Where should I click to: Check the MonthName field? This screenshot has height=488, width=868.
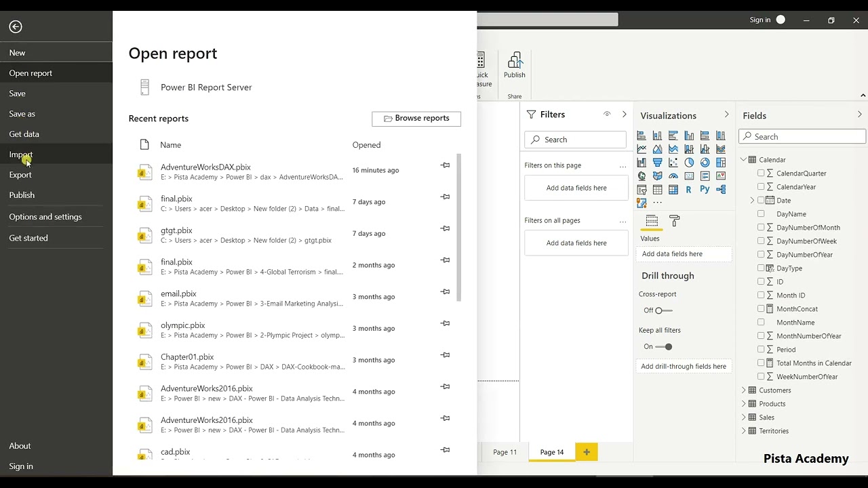click(x=761, y=322)
